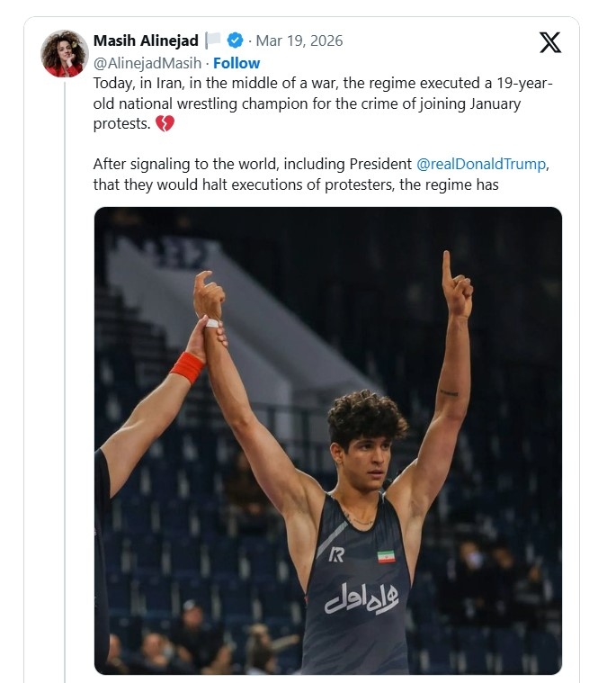The width and height of the screenshot is (616, 683).
Task: Click the Mar 19, 2026 timestamp
Action: tap(299, 40)
